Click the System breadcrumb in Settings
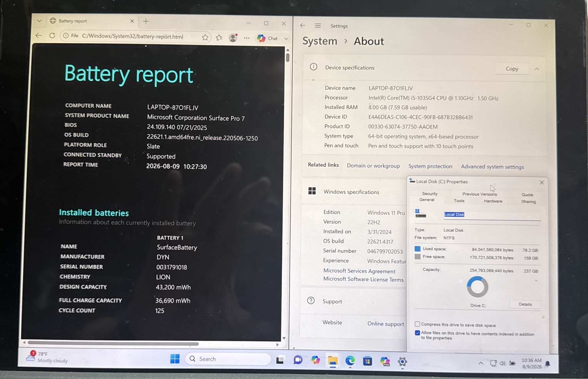This screenshot has width=588, height=379. click(x=320, y=41)
